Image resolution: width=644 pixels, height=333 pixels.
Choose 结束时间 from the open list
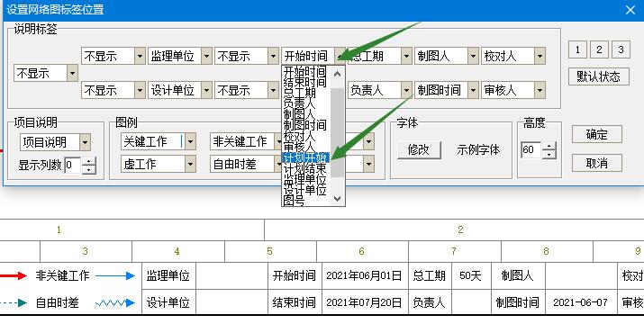304,83
